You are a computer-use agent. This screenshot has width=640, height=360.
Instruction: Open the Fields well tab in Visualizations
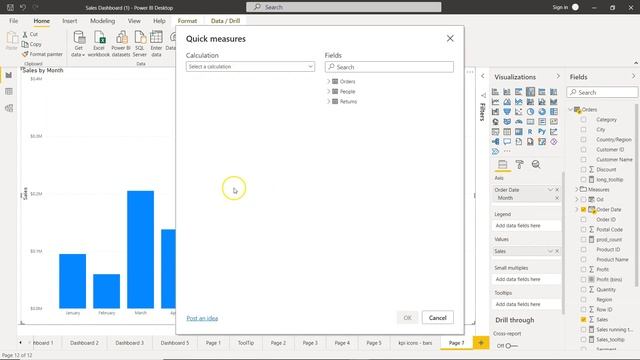(502, 164)
